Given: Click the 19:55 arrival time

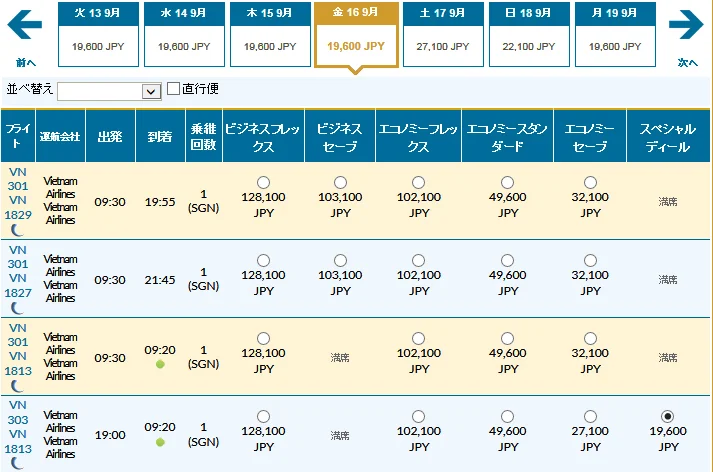Looking at the screenshot, I should click(160, 202).
